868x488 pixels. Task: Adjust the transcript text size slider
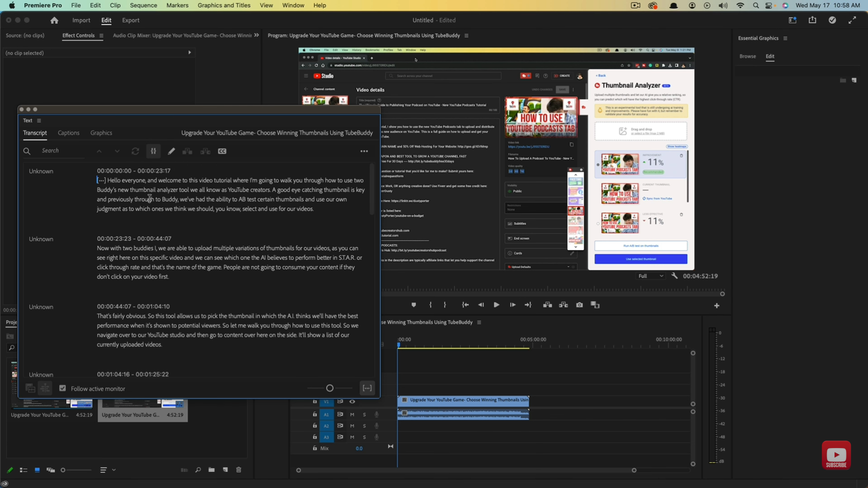click(329, 388)
